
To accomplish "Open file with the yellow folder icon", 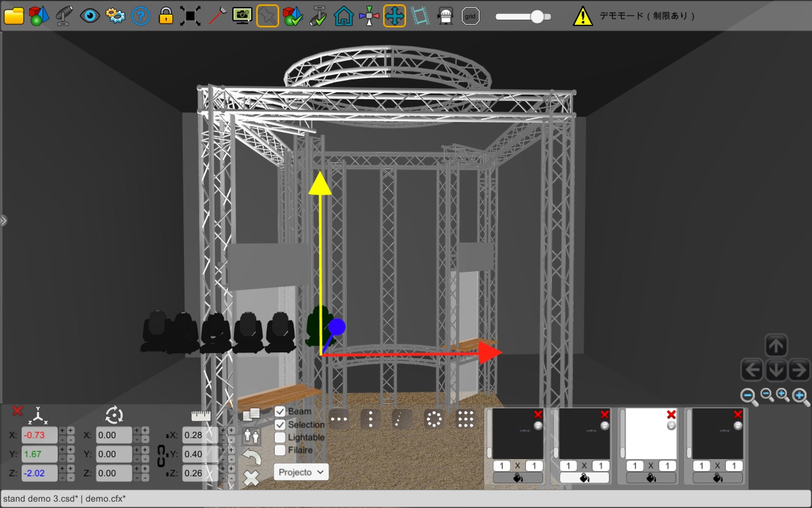I will coord(14,16).
